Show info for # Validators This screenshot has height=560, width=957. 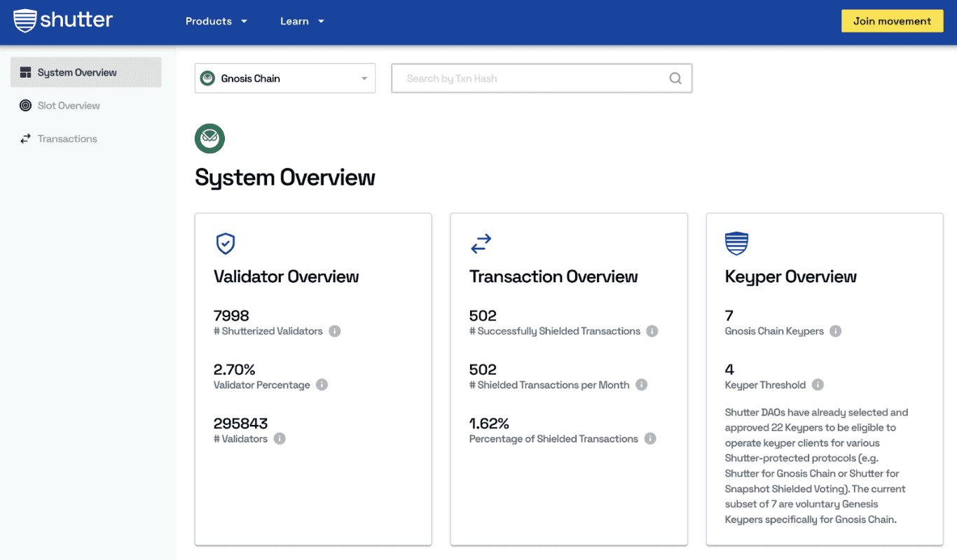pos(280,439)
